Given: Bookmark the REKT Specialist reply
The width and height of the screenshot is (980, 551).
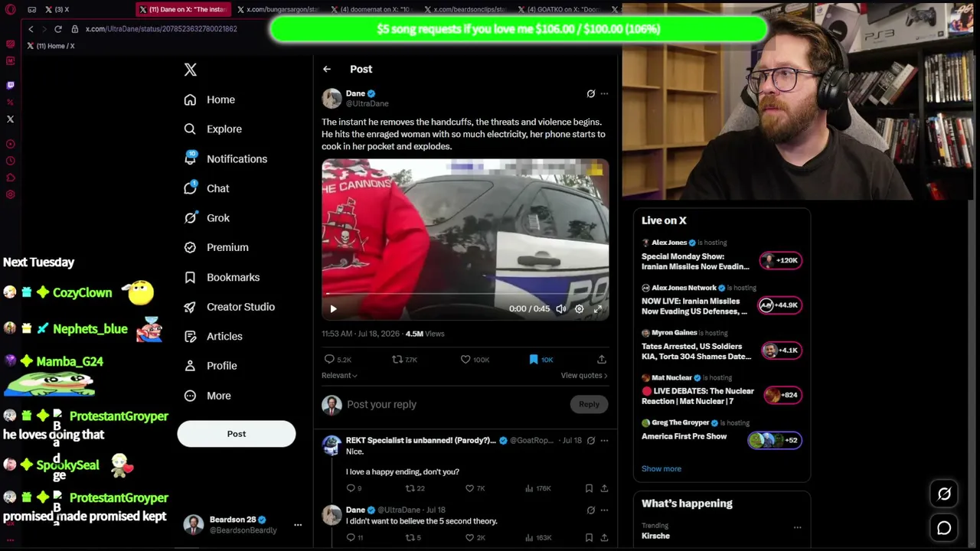Looking at the screenshot, I should [x=589, y=488].
